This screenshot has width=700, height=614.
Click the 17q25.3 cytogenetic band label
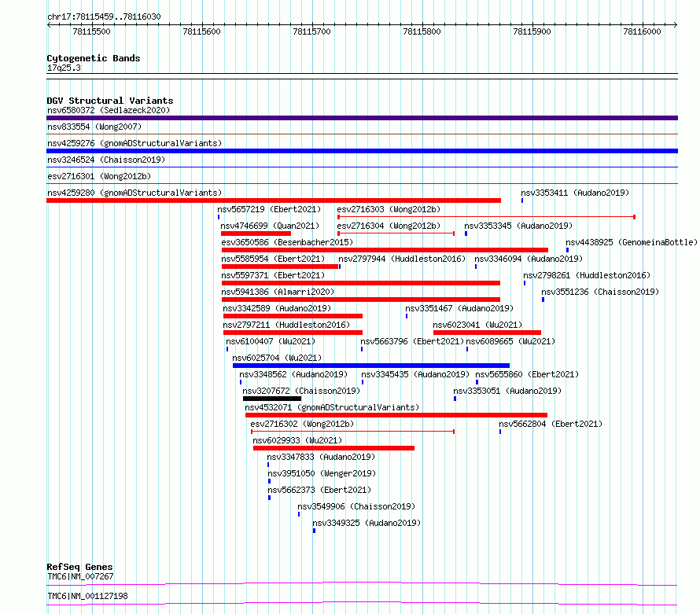pos(64,68)
